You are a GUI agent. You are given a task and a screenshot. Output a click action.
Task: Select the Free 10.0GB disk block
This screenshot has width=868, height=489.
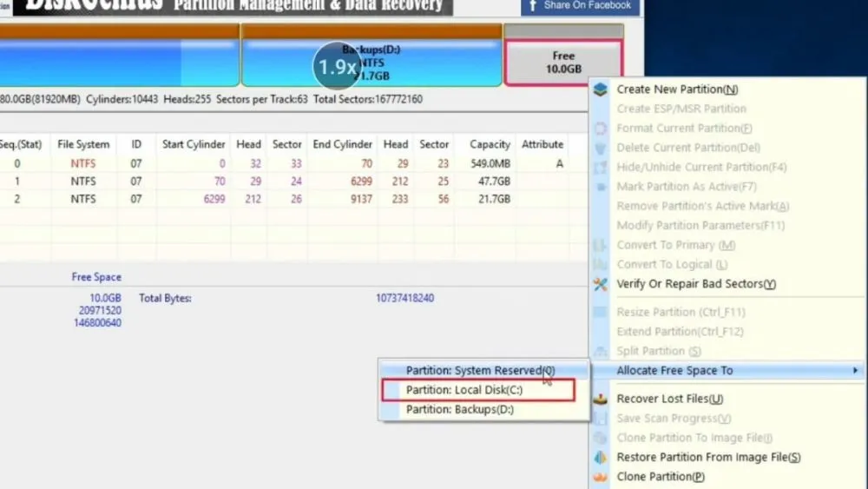pyautogui.click(x=563, y=63)
